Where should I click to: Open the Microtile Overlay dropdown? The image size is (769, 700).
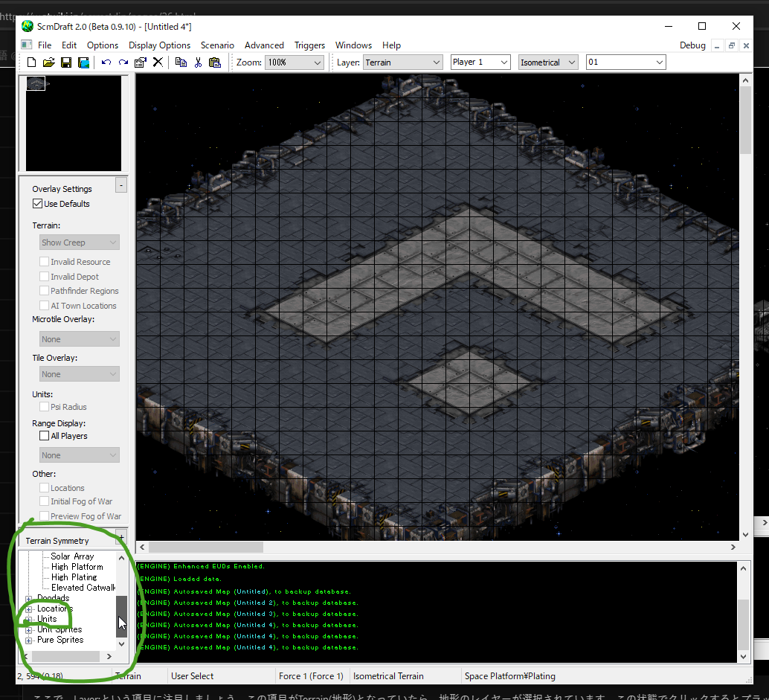pos(80,339)
